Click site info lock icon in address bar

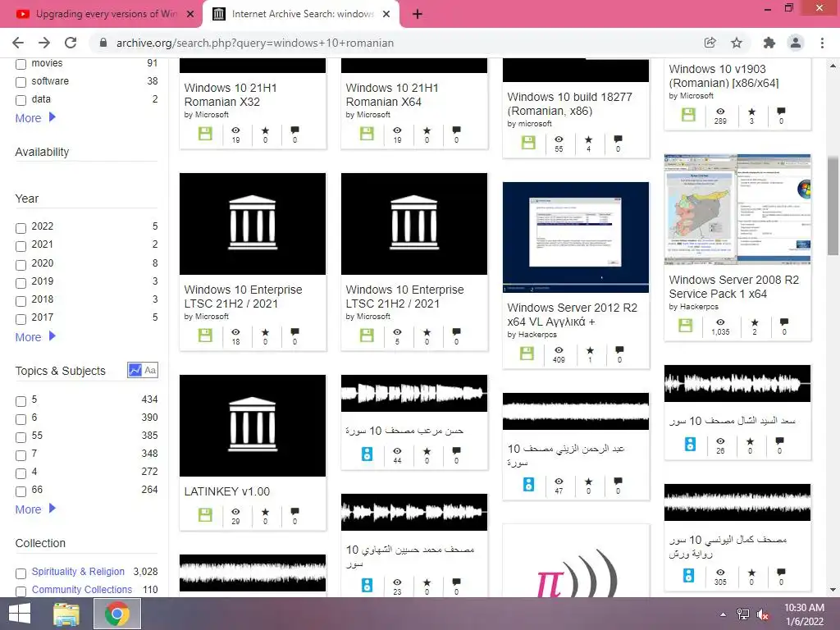click(103, 43)
